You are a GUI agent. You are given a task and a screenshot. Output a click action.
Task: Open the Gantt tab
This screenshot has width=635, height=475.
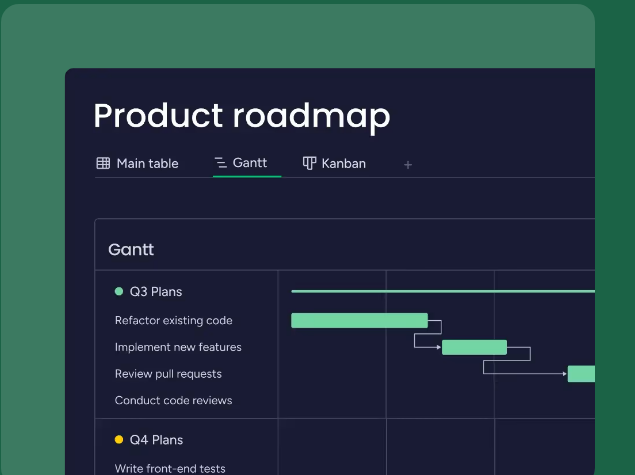point(249,163)
